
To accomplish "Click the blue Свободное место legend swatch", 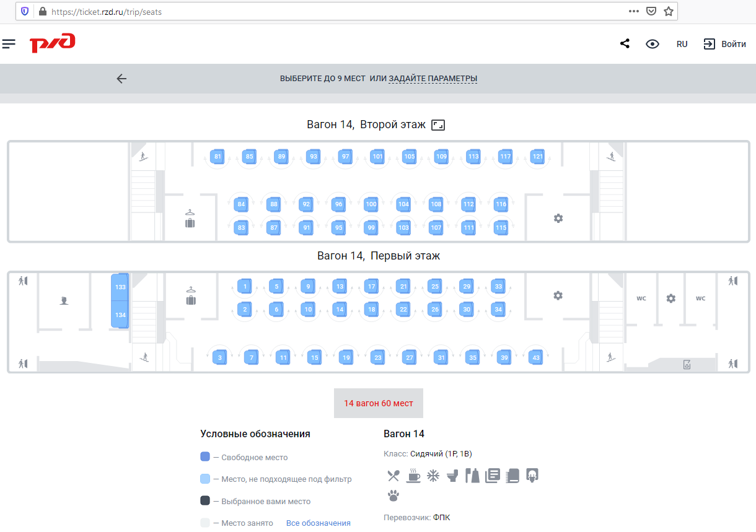I will coord(205,457).
